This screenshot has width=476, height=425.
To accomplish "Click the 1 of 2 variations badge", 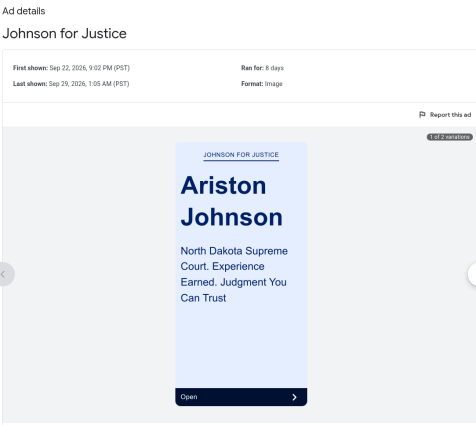I will 450,137.
